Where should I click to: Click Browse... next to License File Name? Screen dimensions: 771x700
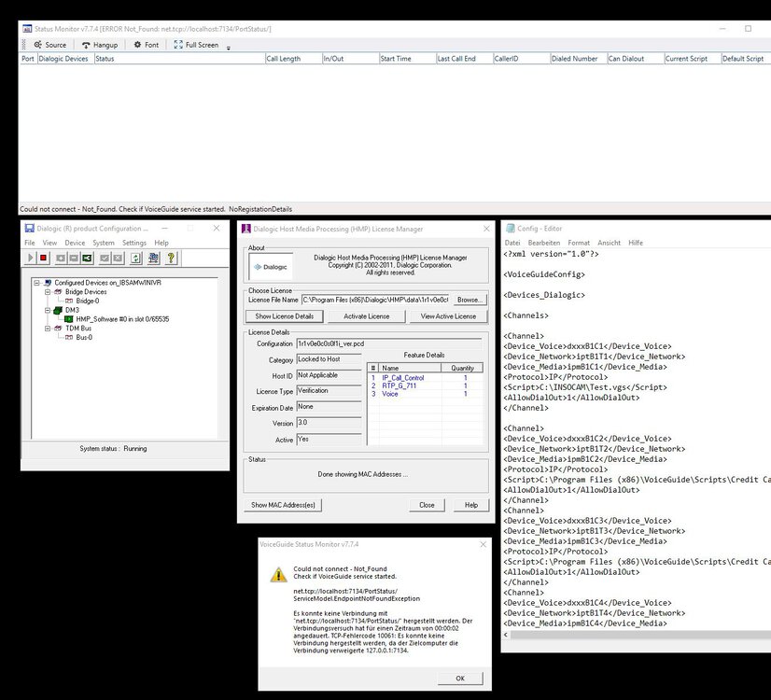(x=470, y=300)
